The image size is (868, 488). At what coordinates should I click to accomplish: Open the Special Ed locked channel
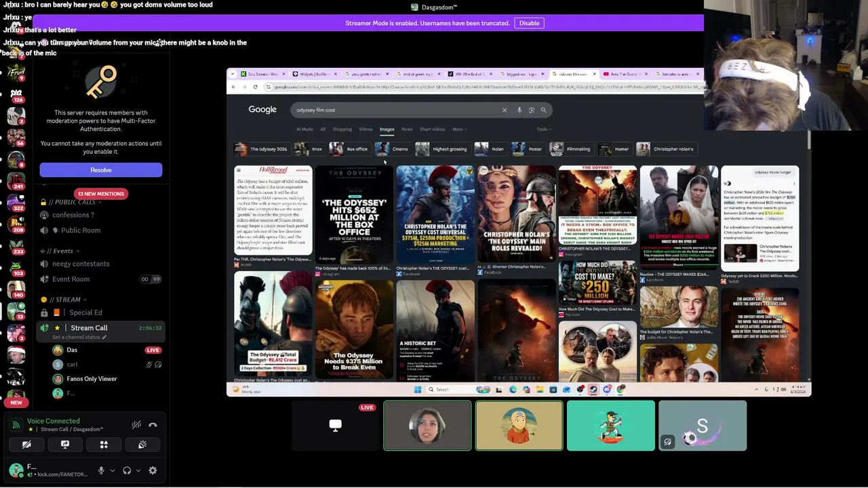tap(85, 312)
